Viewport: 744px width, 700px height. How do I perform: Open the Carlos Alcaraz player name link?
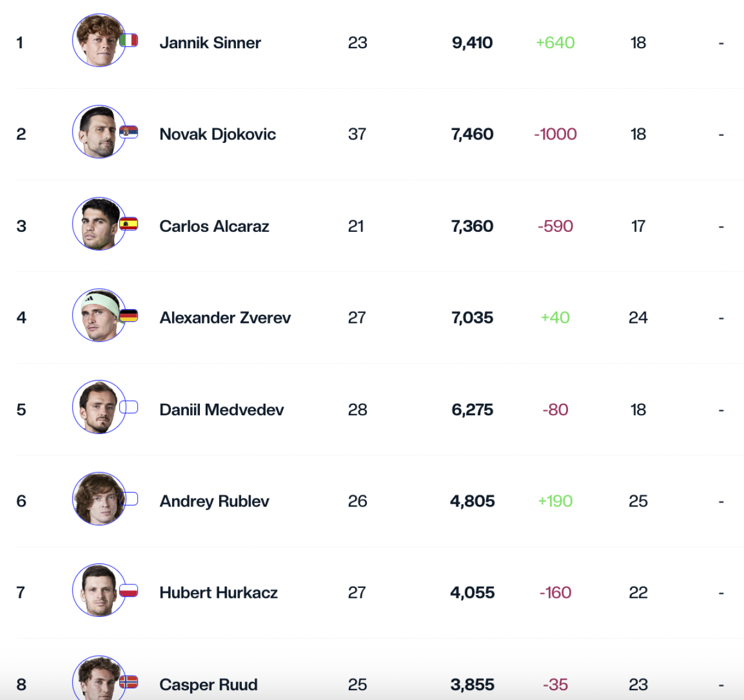(214, 227)
